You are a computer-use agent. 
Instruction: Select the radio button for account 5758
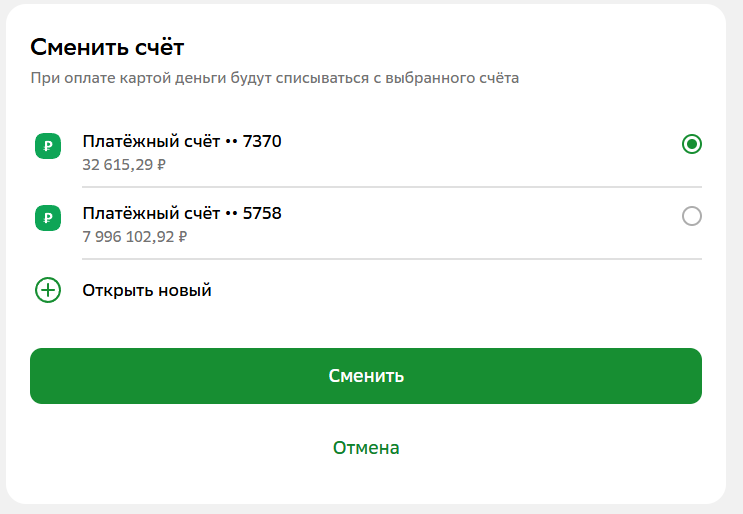pyautogui.click(x=692, y=216)
